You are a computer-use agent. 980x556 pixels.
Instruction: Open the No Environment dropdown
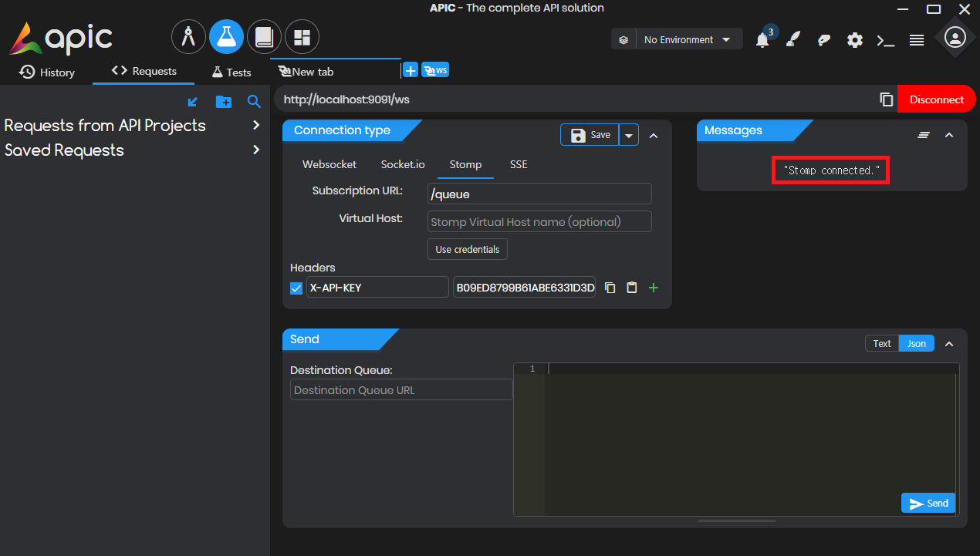pyautogui.click(x=688, y=39)
